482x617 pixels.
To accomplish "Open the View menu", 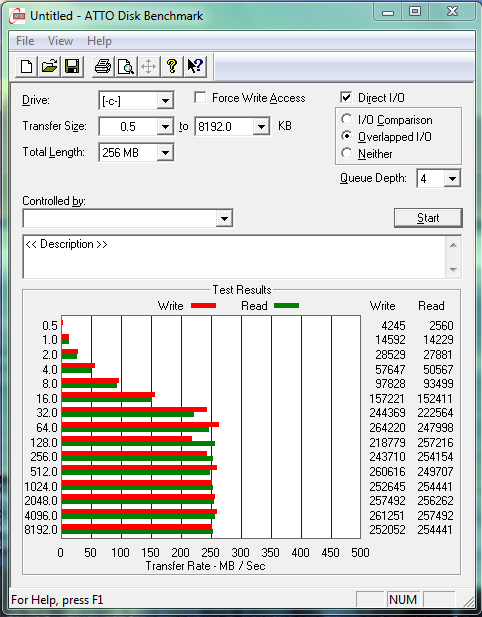I will tap(60, 41).
